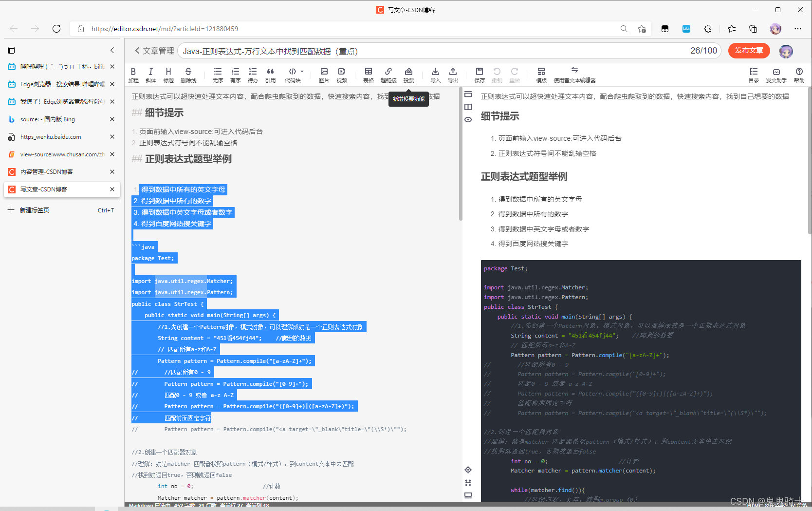
Task: Redo edit with 重做 button
Action: (515, 75)
